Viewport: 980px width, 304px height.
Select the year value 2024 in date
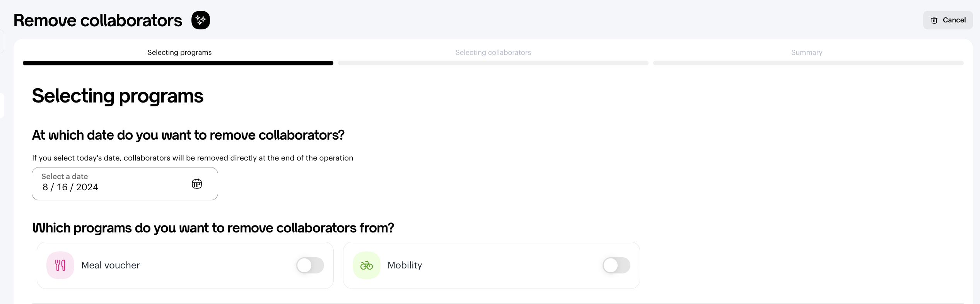(x=87, y=187)
